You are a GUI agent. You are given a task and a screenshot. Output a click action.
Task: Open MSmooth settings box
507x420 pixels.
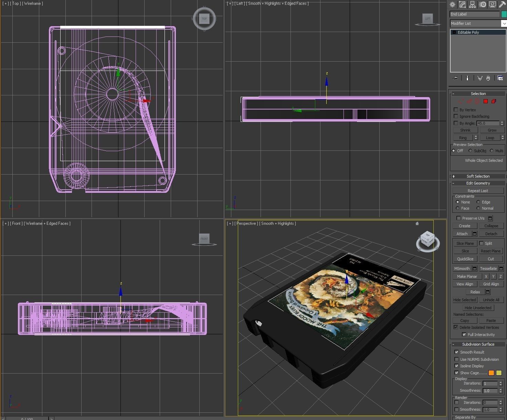[475, 269]
